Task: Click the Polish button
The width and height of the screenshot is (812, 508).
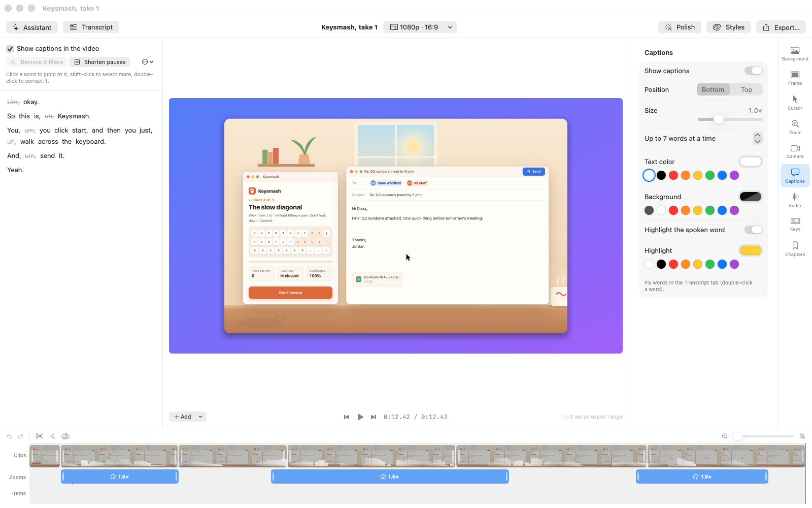Action: [x=680, y=27]
